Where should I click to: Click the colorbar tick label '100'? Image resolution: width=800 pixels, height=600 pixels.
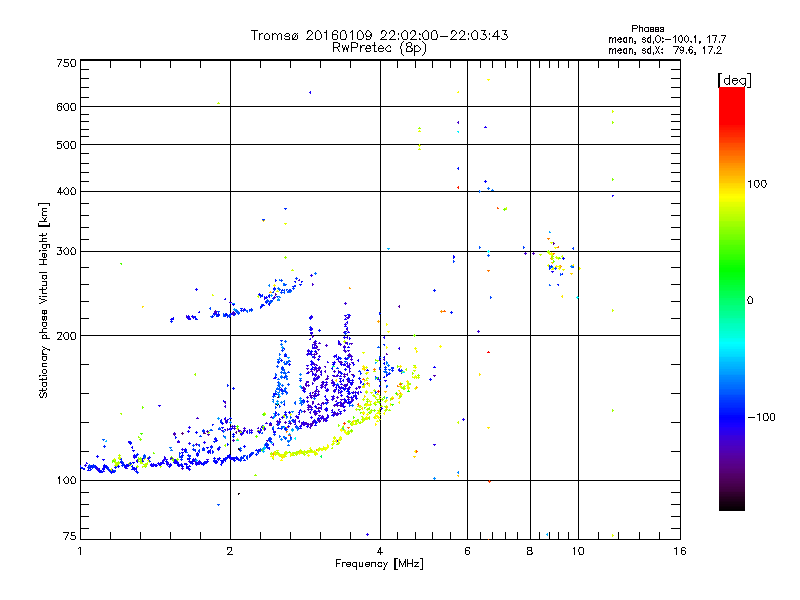point(757,184)
